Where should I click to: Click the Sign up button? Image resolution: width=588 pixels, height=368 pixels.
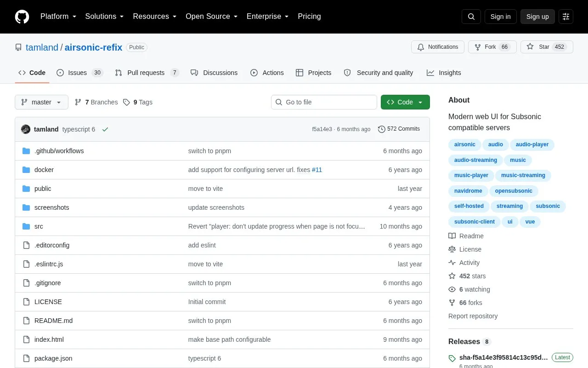[537, 17]
